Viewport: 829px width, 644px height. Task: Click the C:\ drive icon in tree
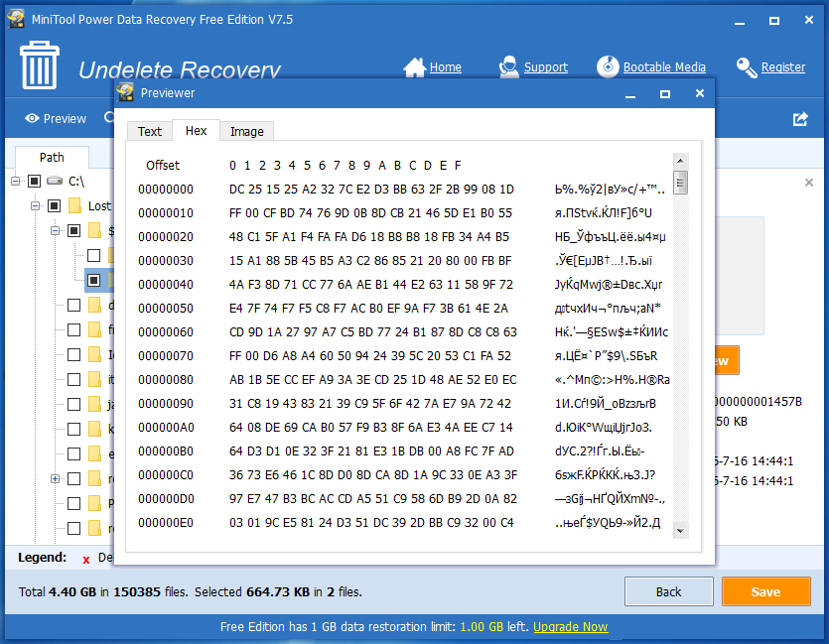pos(55,182)
